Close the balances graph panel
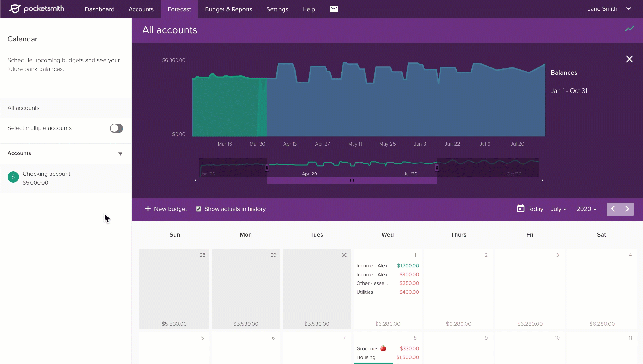 tap(629, 59)
